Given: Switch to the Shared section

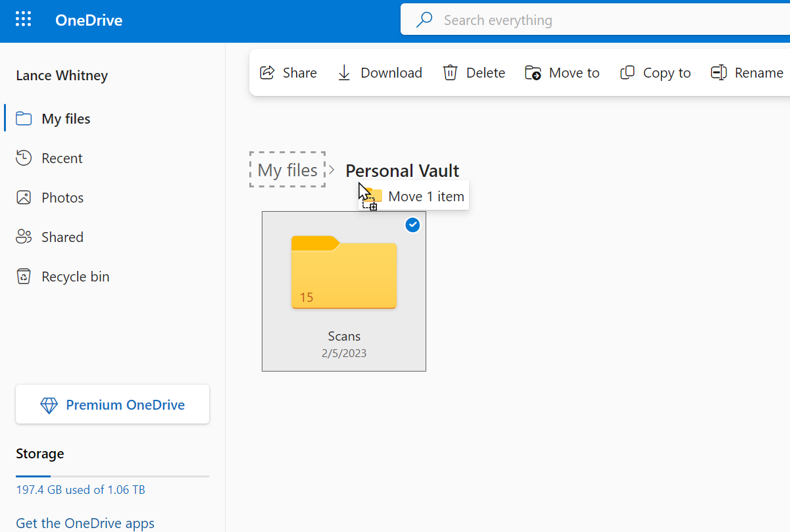Looking at the screenshot, I should click(x=62, y=237).
